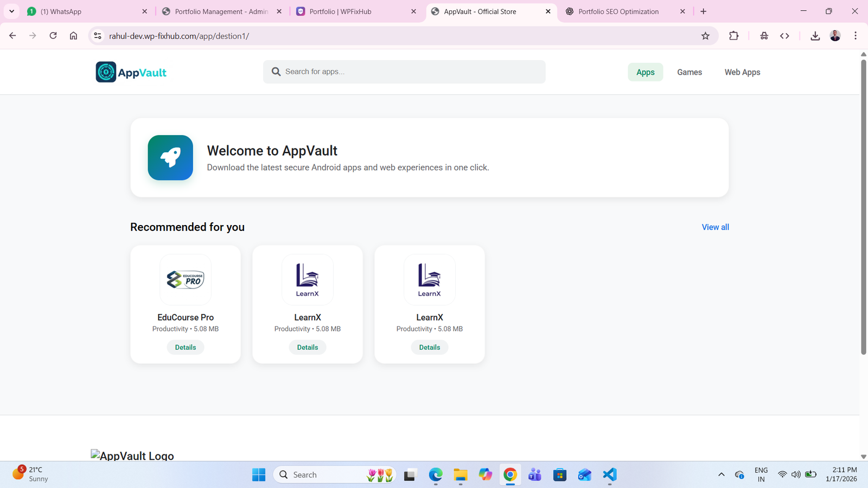The image size is (868, 488).
Task: Open the Chrome three-dot menu
Action: coord(856,36)
